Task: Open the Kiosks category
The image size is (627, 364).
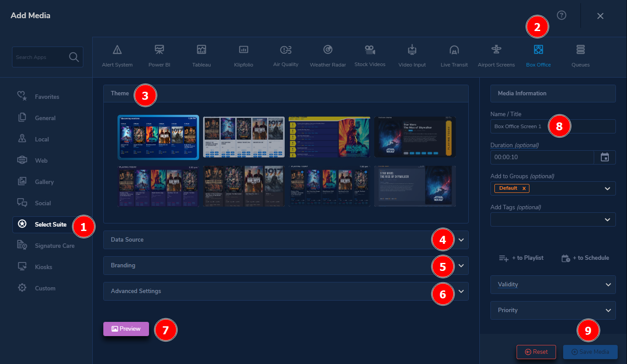Action: coord(35,267)
